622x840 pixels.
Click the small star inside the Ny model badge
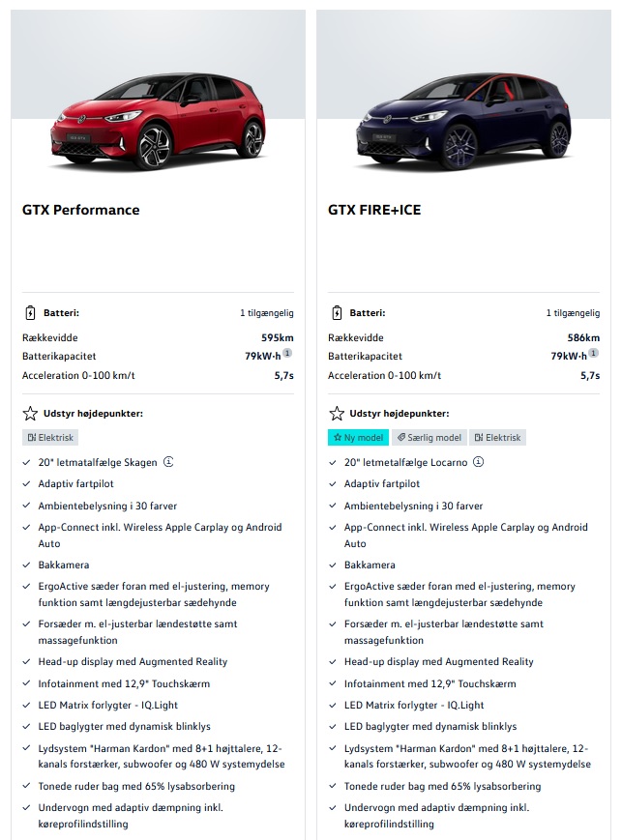click(339, 437)
